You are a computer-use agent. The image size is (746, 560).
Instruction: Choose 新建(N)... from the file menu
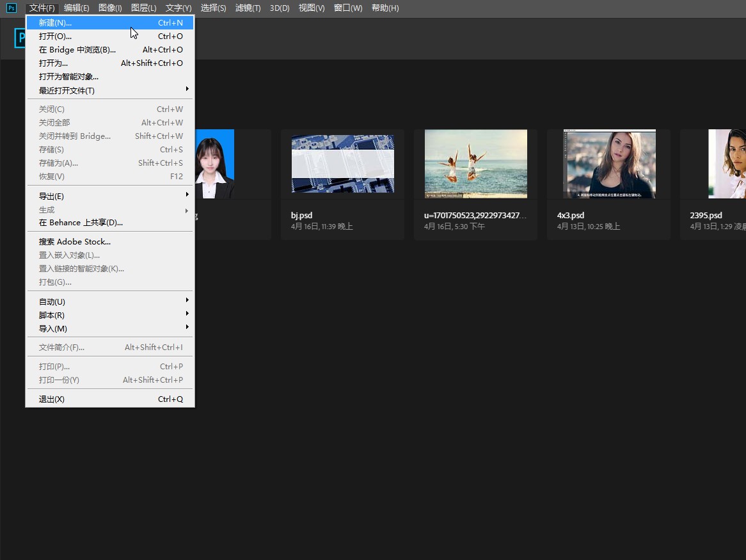(x=110, y=23)
